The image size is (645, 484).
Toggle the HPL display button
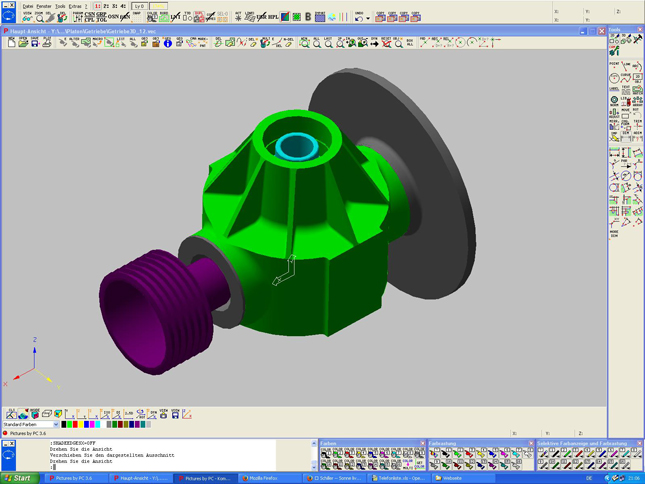click(x=273, y=17)
